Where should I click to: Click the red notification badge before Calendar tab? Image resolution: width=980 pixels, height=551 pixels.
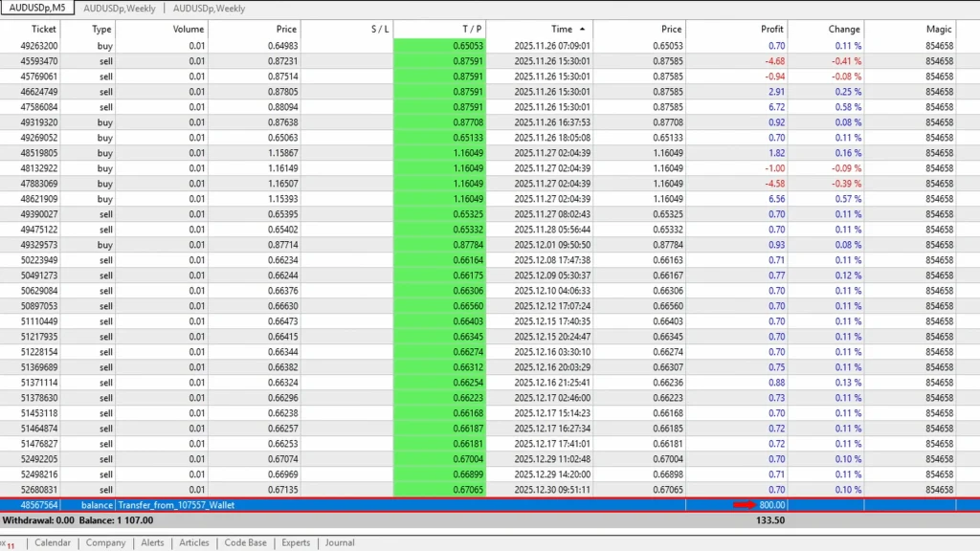tap(9, 544)
